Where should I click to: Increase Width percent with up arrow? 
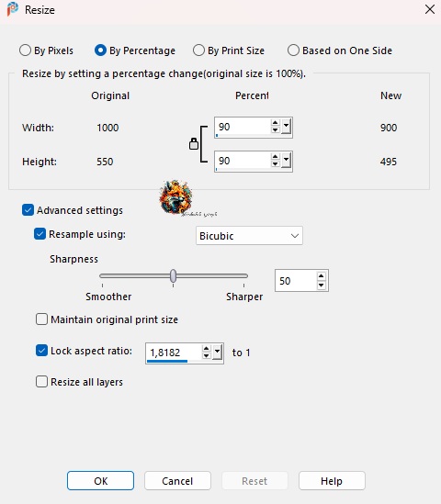(275, 123)
